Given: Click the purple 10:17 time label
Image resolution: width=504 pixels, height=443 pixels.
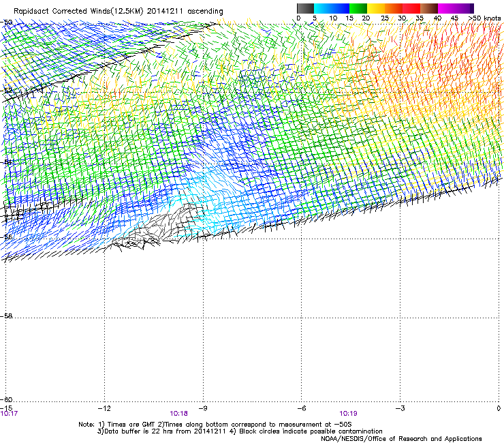Looking at the screenshot, I should click(x=9, y=414).
